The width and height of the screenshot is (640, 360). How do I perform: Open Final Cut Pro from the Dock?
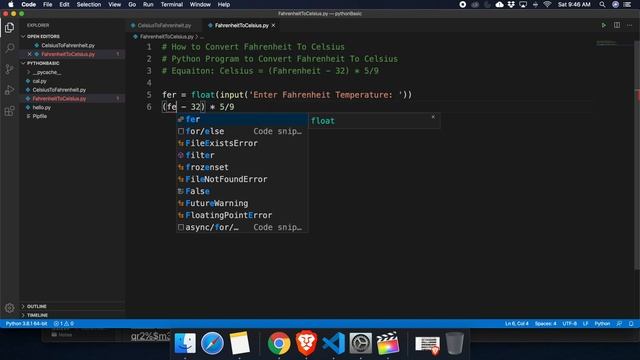pos(388,343)
